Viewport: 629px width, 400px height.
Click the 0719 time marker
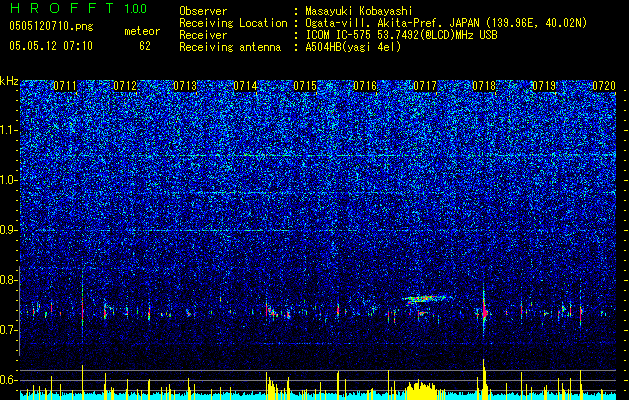(544, 86)
